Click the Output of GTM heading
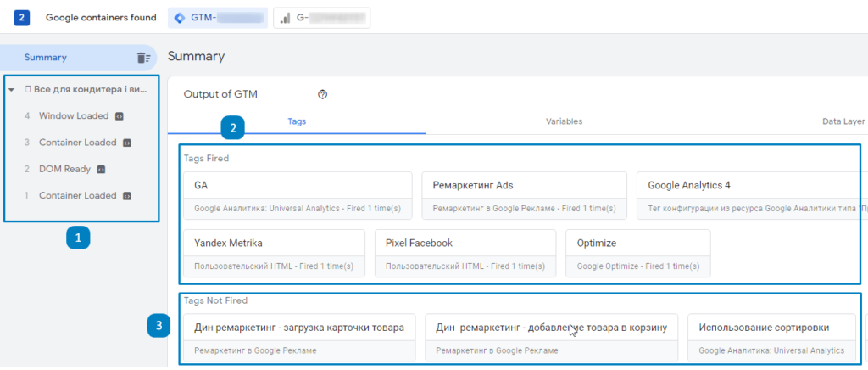Image resolution: width=868 pixels, height=370 pixels. pyautogui.click(x=220, y=94)
